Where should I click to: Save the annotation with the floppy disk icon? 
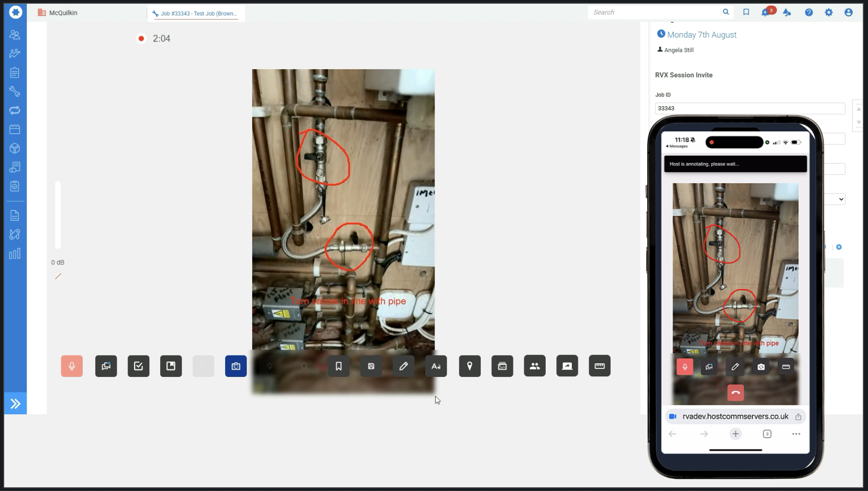point(371,366)
